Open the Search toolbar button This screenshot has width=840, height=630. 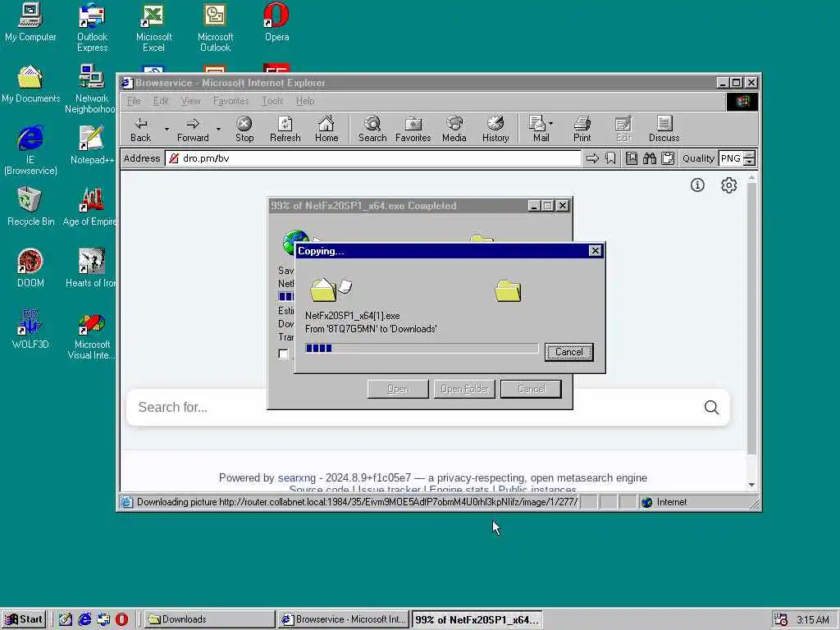coord(372,129)
